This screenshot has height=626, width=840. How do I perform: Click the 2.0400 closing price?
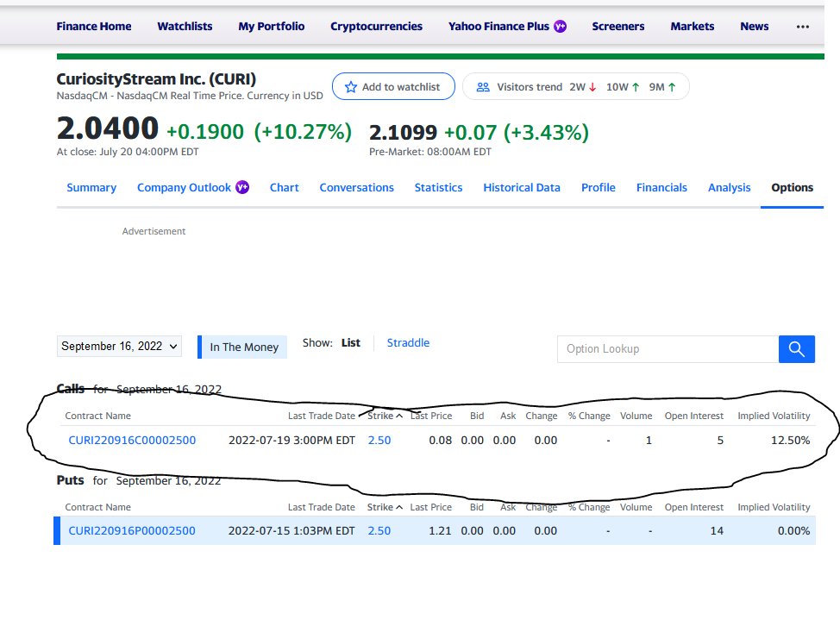point(108,128)
